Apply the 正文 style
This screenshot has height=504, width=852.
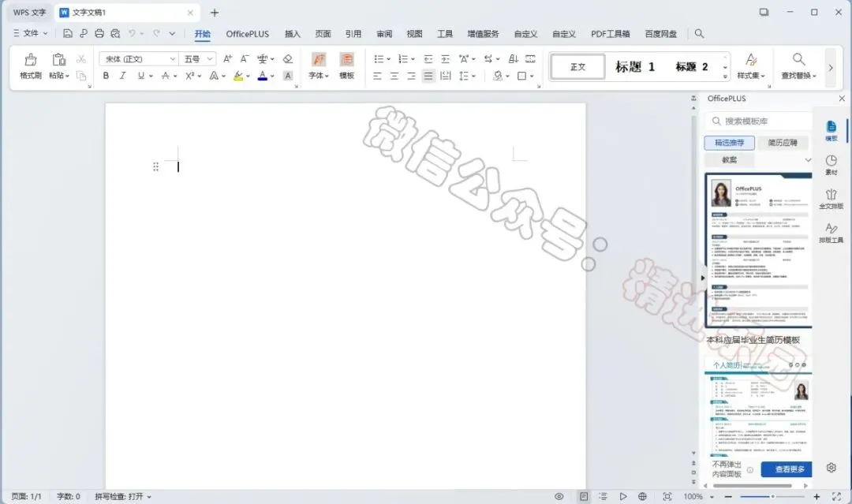click(577, 67)
